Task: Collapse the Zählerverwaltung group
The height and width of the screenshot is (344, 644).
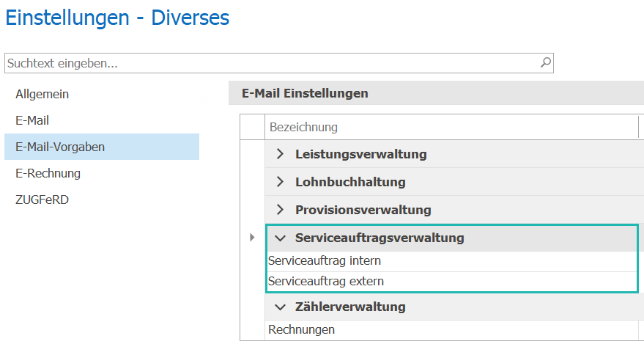Action: pos(280,307)
